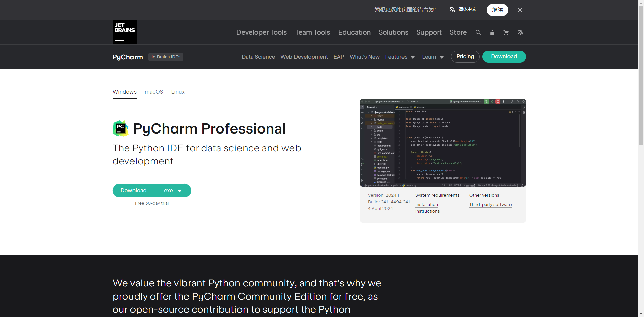This screenshot has width=644, height=317.
Task: Click the green Download button in navbar
Action: 504,57
